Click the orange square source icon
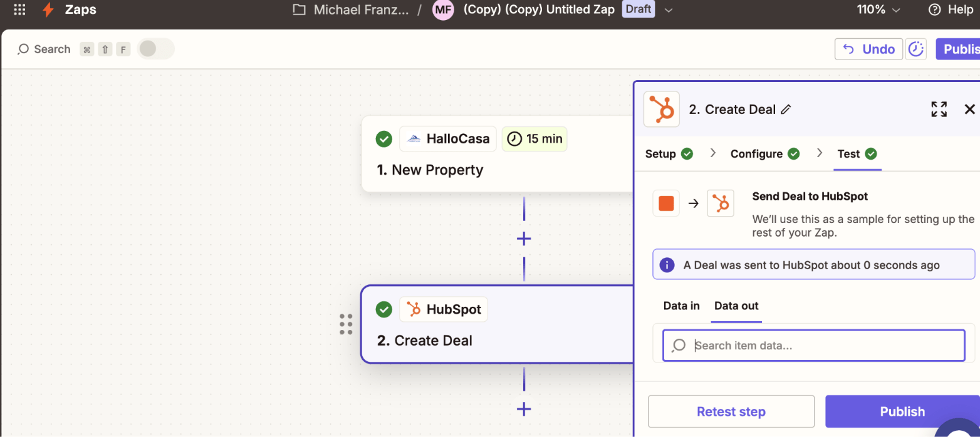The width and height of the screenshot is (980, 442). [x=666, y=203]
